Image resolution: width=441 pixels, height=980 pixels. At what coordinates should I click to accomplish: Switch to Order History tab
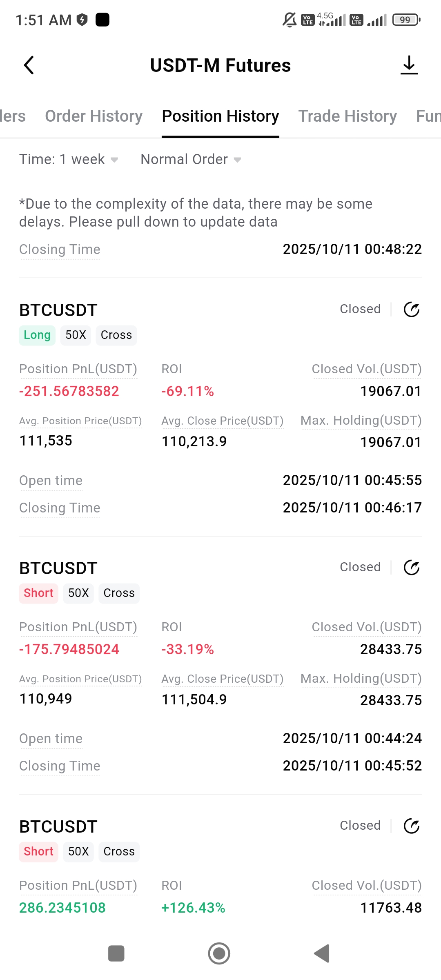coord(94,116)
